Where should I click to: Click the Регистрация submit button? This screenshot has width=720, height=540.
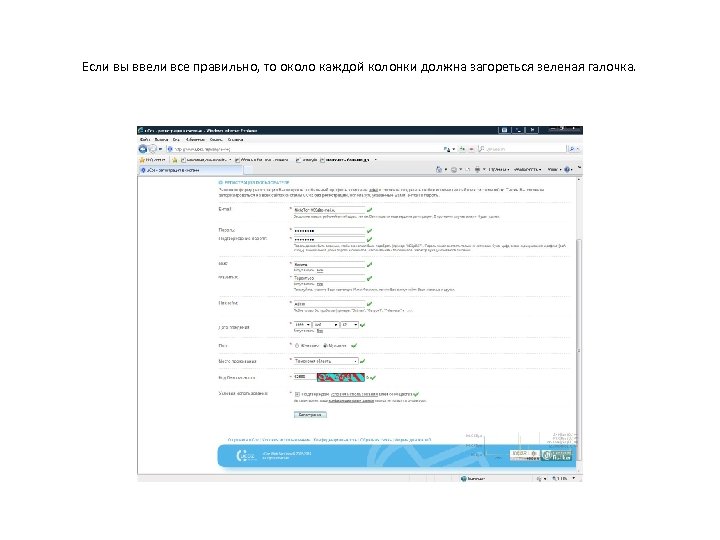310,415
